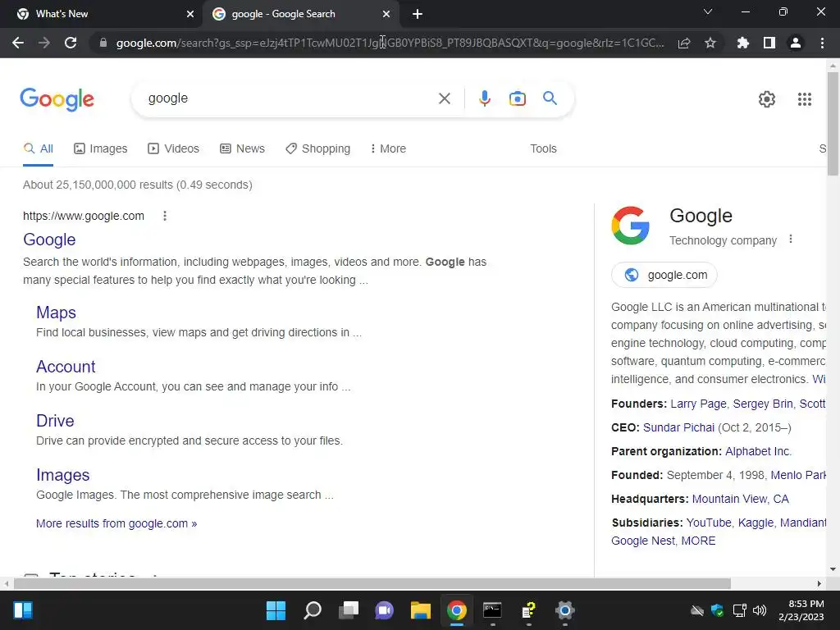This screenshot has width=840, height=630.
Task: Open the terminal from the taskbar
Action: click(x=492, y=610)
